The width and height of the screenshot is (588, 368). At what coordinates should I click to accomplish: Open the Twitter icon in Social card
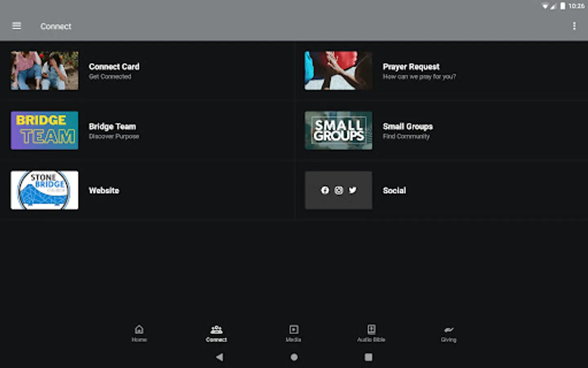(352, 190)
